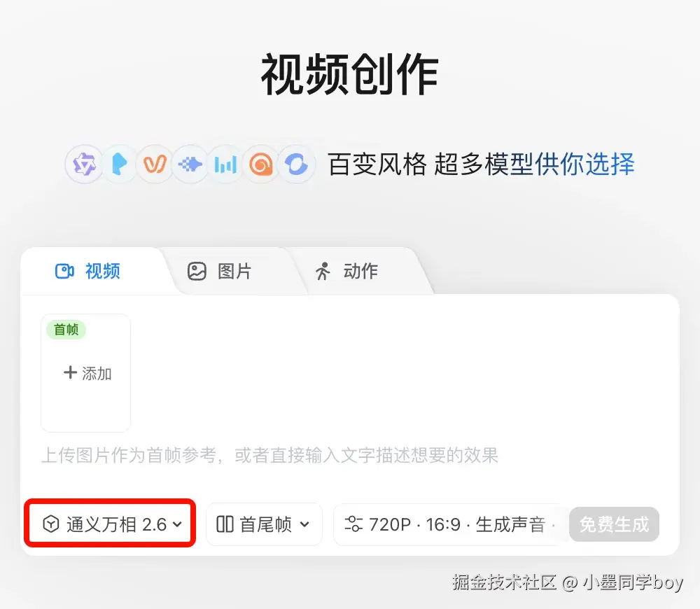
Task: Click the purple Tongyi star model icon
Action: (84, 164)
